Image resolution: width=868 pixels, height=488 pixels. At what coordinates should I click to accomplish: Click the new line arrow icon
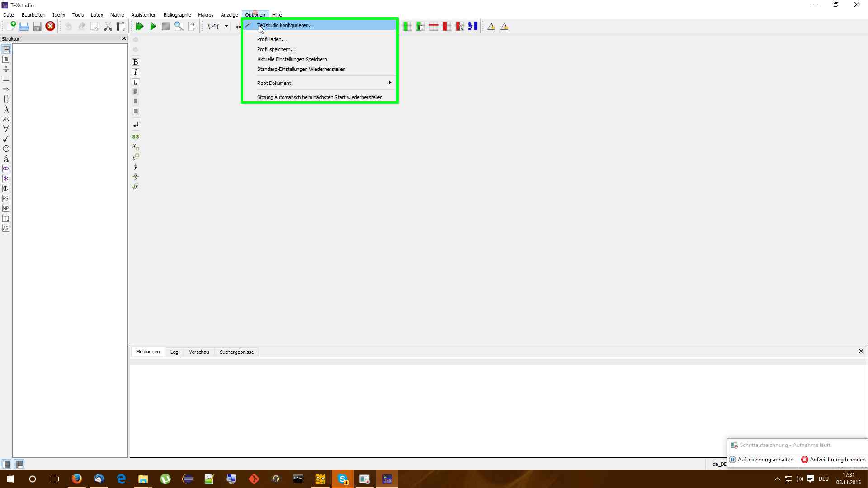coord(135,124)
